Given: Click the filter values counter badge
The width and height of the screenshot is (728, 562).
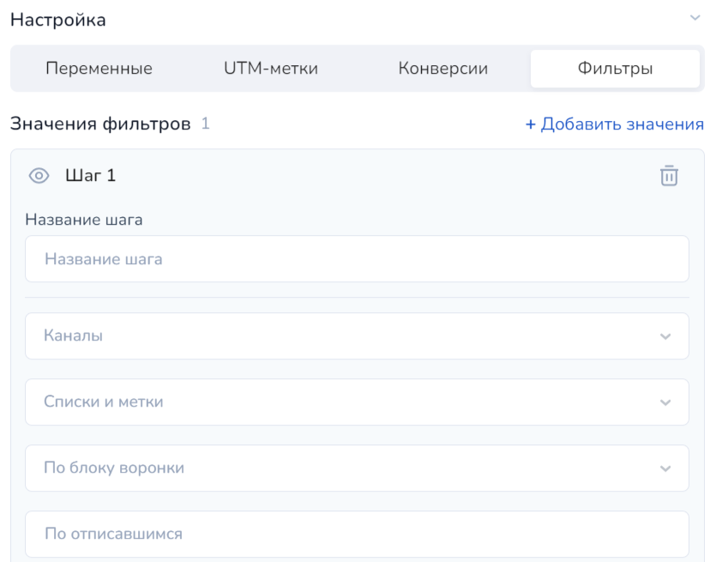Looking at the screenshot, I should coord(206,124).
